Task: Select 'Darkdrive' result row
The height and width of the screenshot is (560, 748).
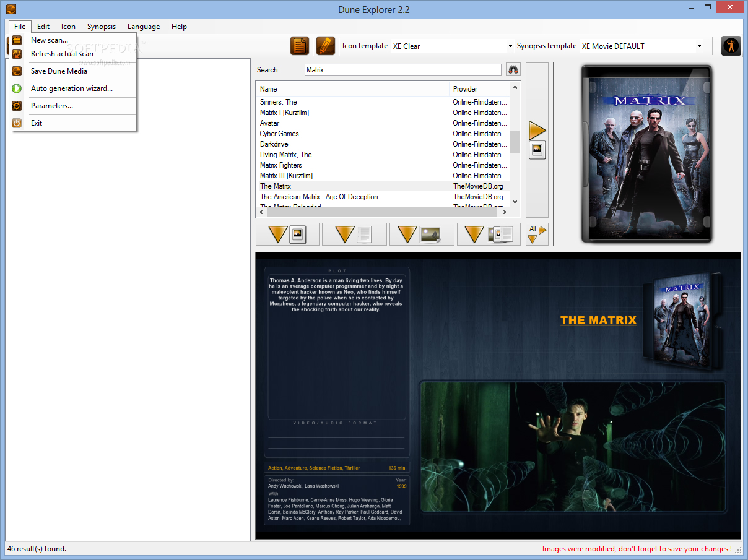Action: [383, 144]
